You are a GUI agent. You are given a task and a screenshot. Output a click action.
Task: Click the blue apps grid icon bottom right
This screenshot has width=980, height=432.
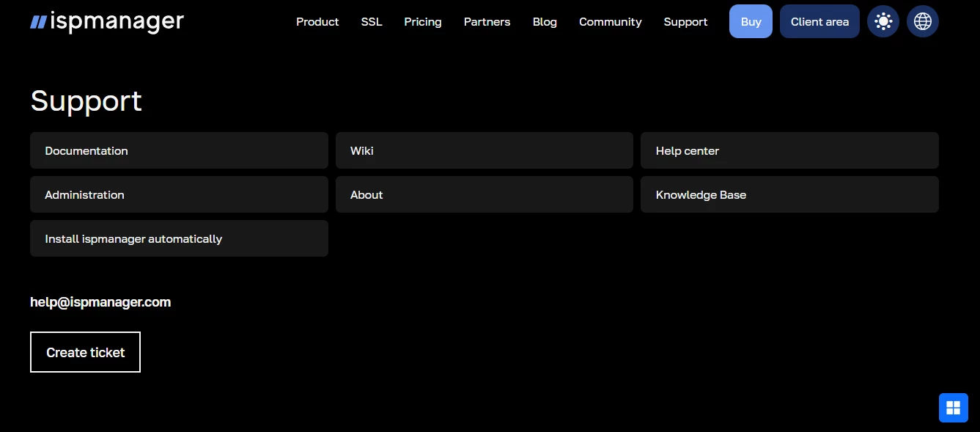click(x=953, y=406)
